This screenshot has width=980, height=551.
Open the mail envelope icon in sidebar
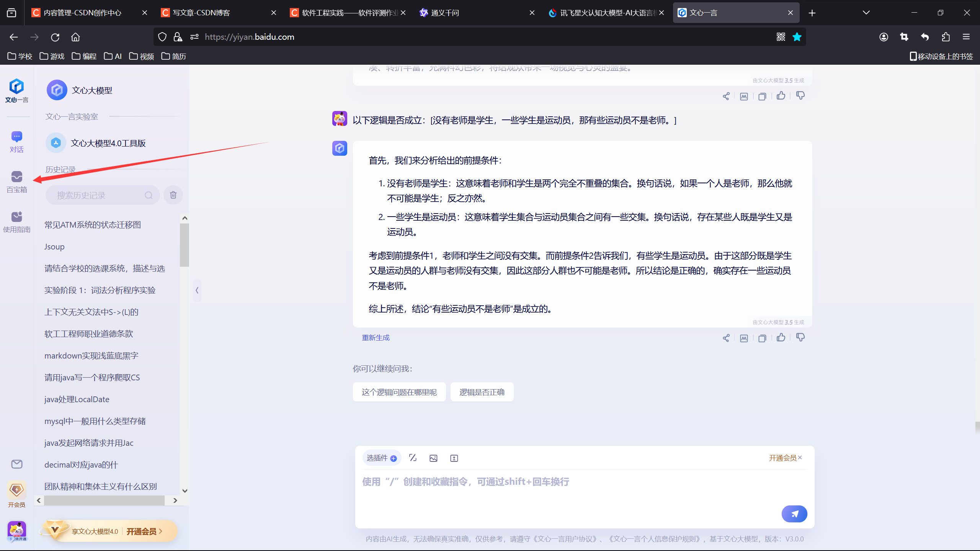pyautogui.click(x=16, y=464)
